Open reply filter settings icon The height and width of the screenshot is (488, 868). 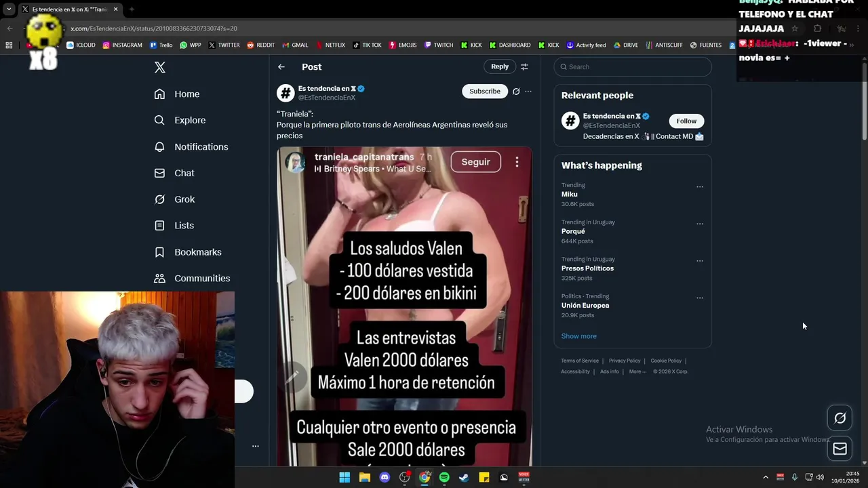(x=524, y=66)
